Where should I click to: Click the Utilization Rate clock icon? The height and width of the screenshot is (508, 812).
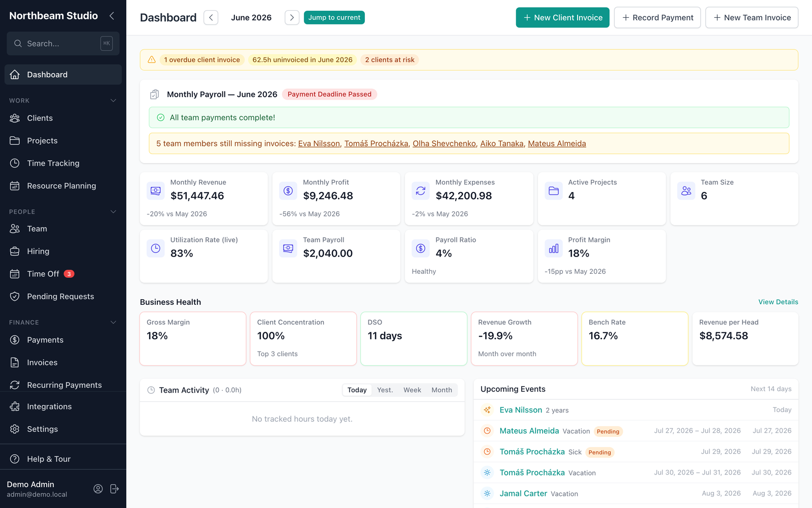coord(155,248)
